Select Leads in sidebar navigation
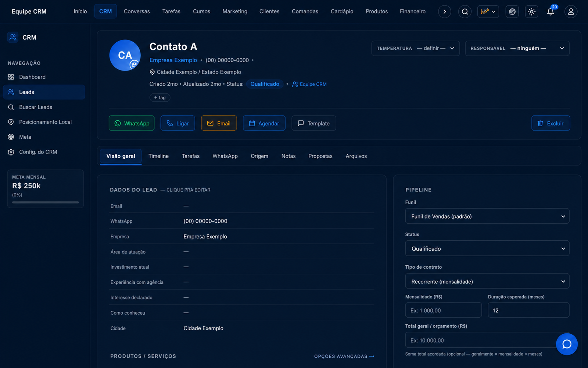This screenshot has height=368, width=588. [44, 92]
